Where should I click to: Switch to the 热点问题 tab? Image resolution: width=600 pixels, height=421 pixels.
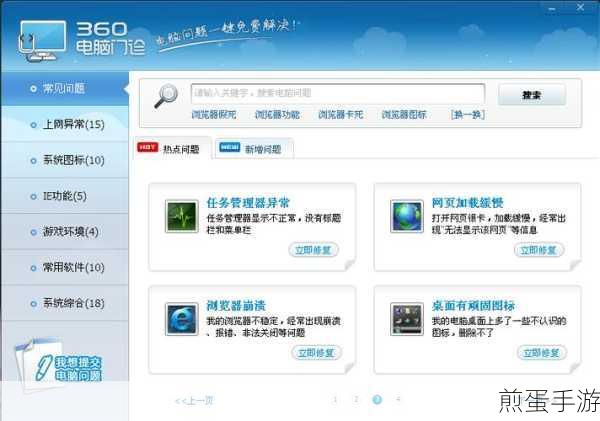tap(173, 148)
